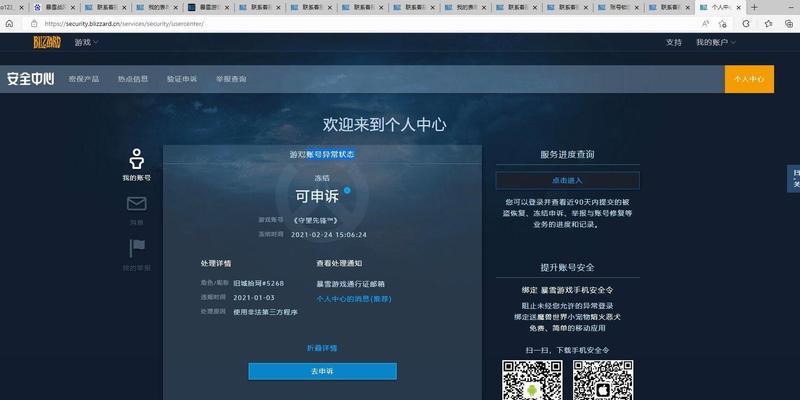
Task: Click the reason 使用非法第三方程序
Action: [265, 312]
